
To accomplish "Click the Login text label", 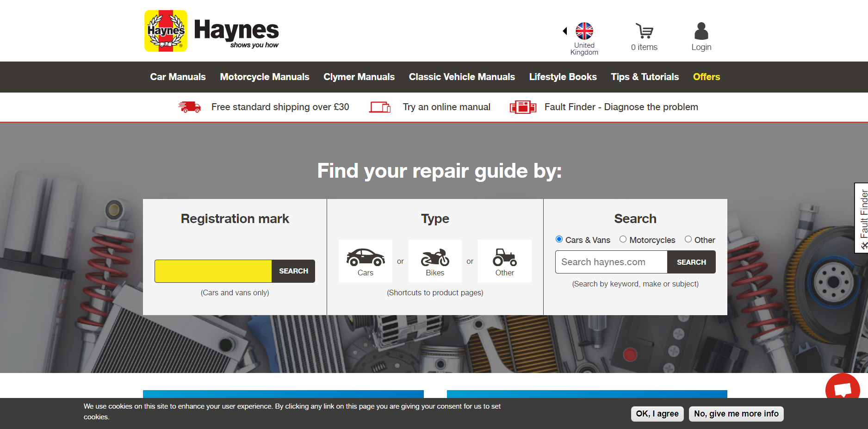I will click(701, 47).
